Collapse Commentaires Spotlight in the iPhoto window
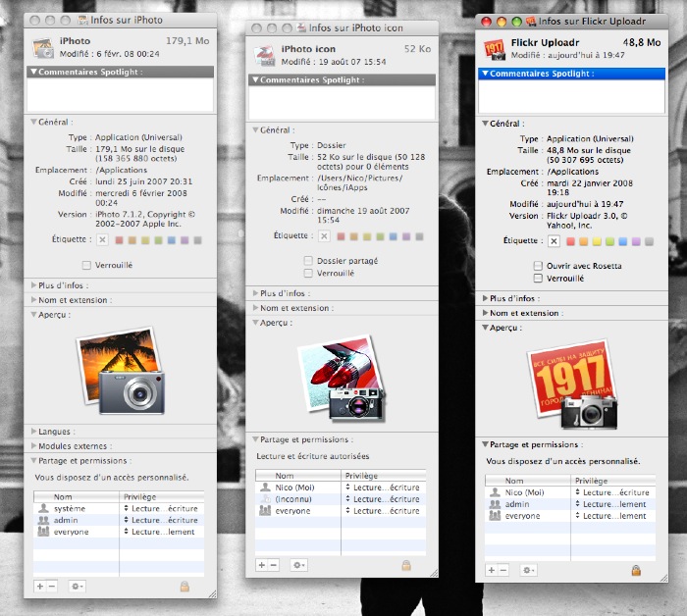The height and width of the screenshot is (616, 687). click(33, 72)
